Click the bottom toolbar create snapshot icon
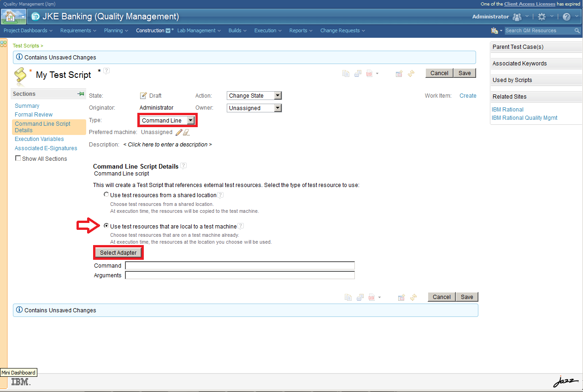Viewport: 583px width, 392px height. (401, 297)
